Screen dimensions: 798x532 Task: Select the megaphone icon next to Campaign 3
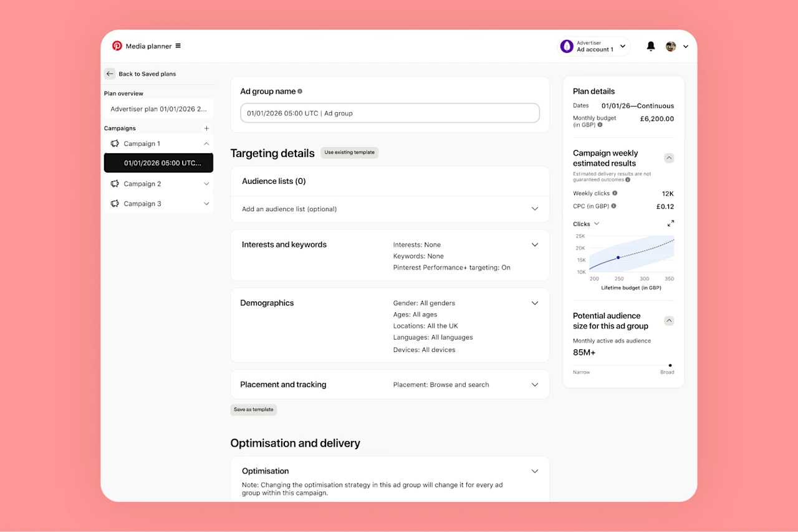click(x=115, y=203)
